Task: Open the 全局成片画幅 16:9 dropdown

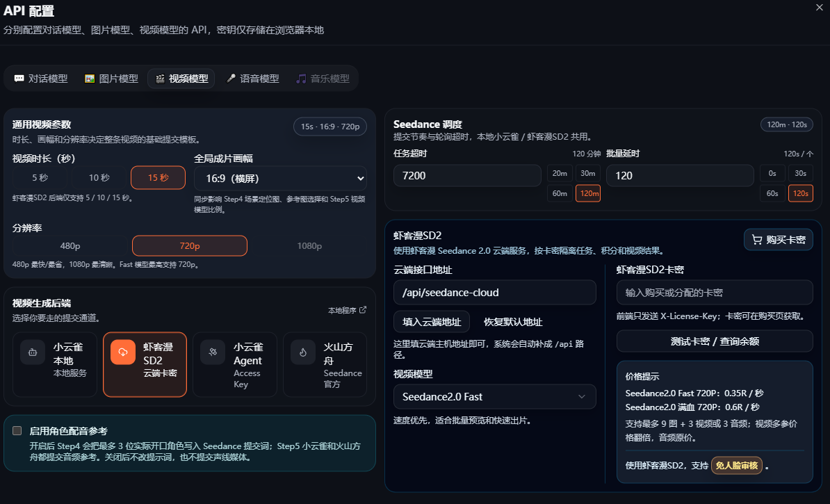Action: [281, 179]
